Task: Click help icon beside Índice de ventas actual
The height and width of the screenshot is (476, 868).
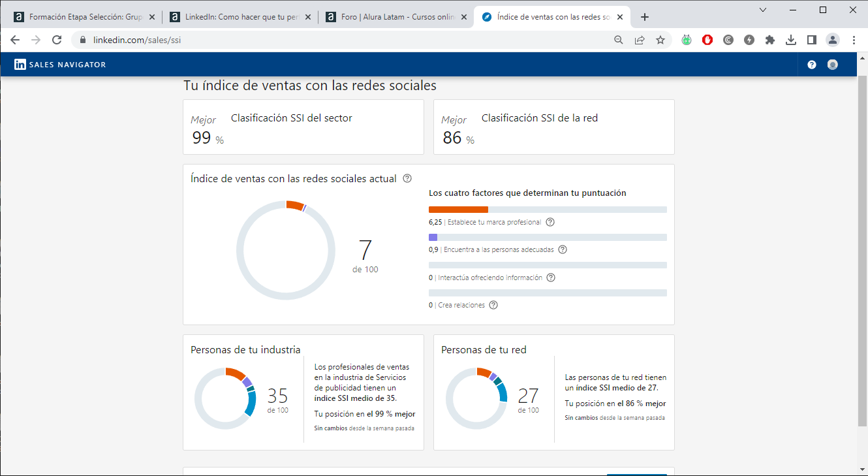Action: click(x=407, y=178)
